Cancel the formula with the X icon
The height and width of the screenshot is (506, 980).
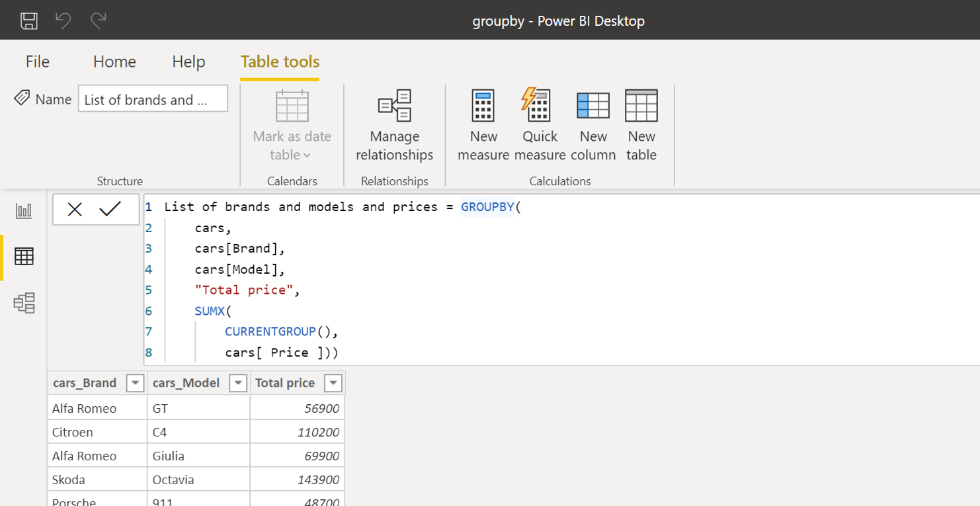[x=75, y=210]
